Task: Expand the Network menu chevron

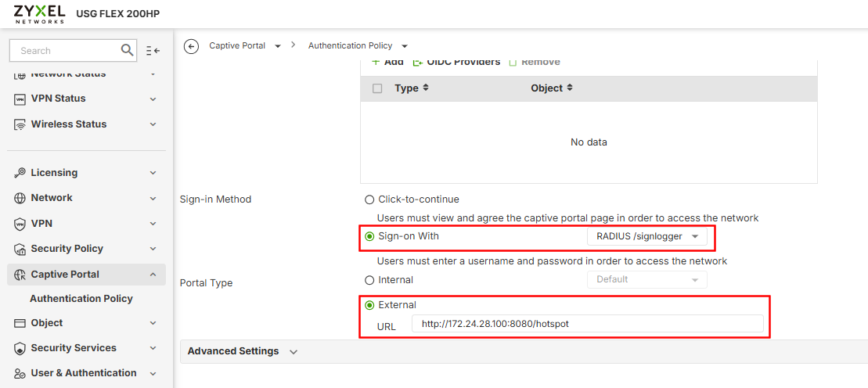Action: pyautogui.click(x=153, y=198)
